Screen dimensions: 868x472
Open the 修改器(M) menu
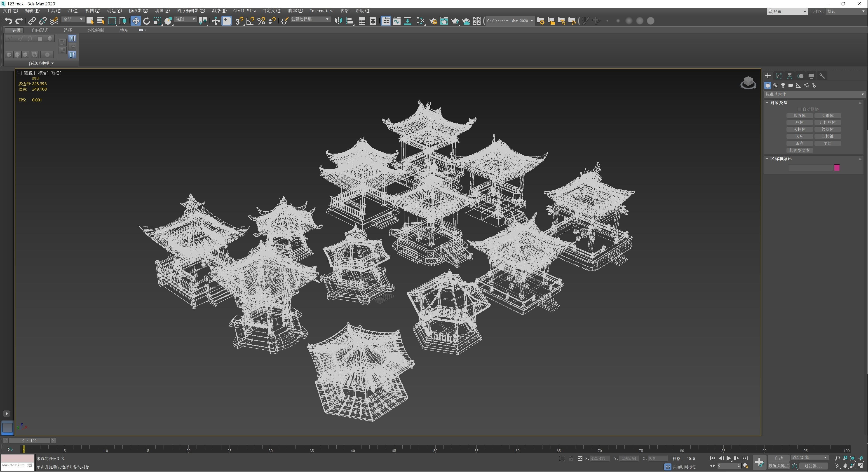[x=138, y=11]
